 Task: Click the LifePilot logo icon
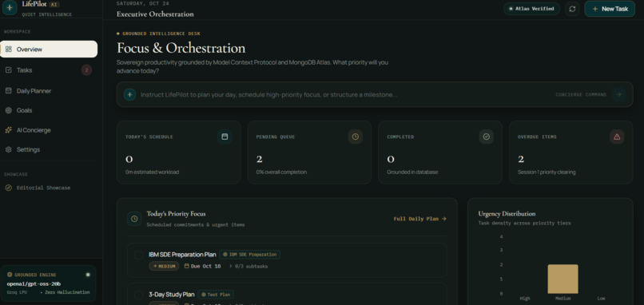(x=10, y=8)
